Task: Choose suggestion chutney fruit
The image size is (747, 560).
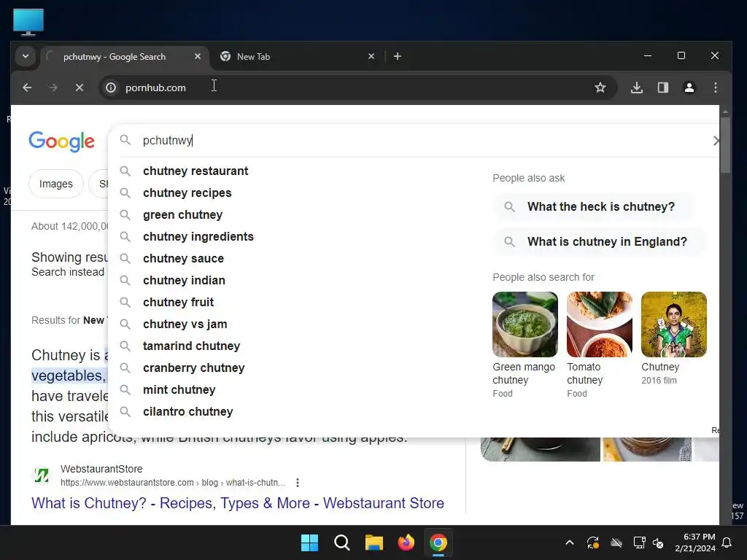Action: (x=178, y=303)
